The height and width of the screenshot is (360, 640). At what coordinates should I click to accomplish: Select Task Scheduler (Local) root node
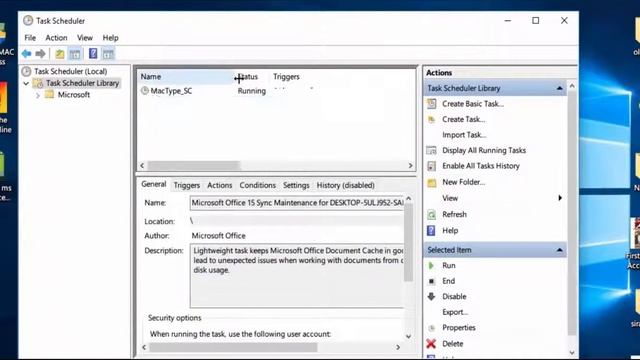pyautogui.click(x=71, y=71)
